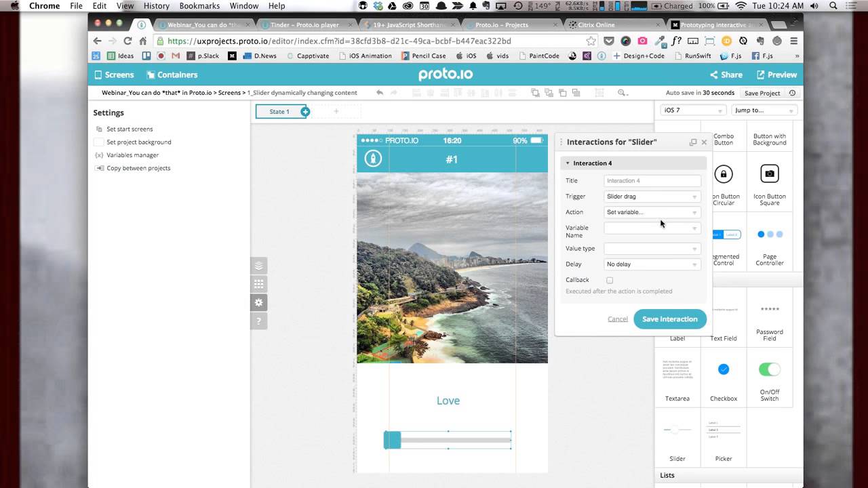Open the Variable Name dropdown
Viewport: 868px width, 488px height.
coord(652,228)
